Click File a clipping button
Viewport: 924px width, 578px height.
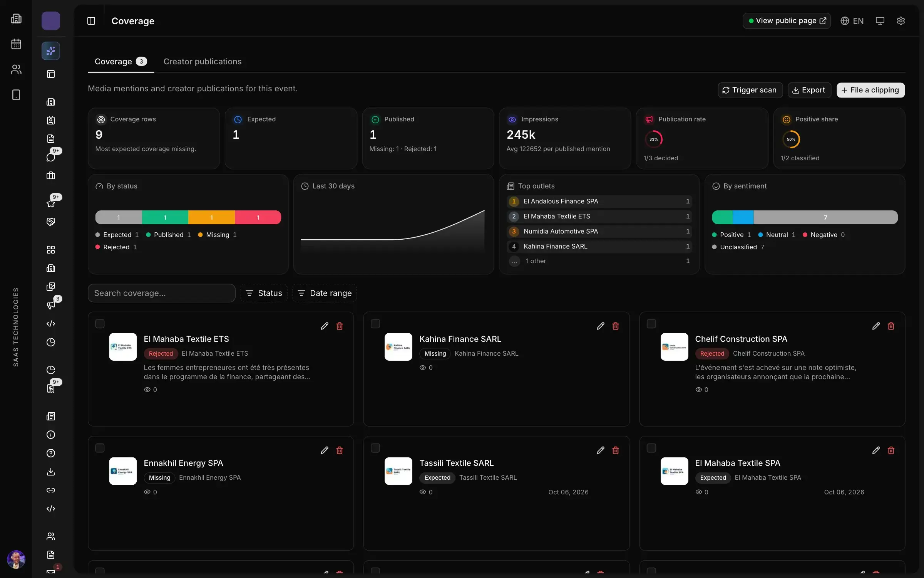pyautogui.click(x=870, y=90)
